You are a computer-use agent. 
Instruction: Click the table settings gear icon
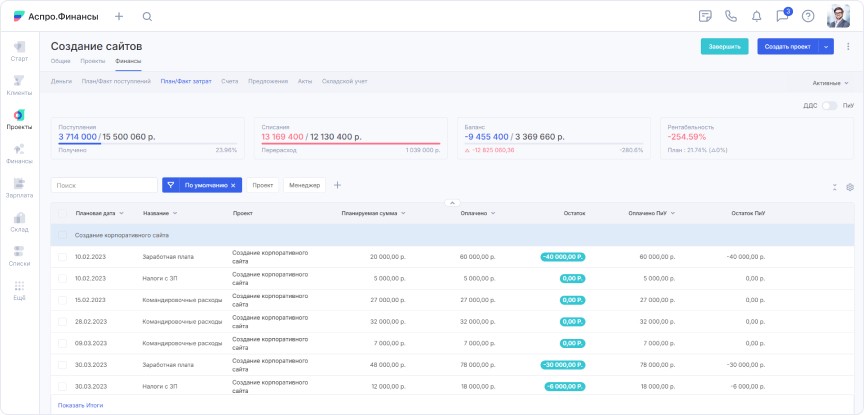pyautogui.click(x=850, y=186)
